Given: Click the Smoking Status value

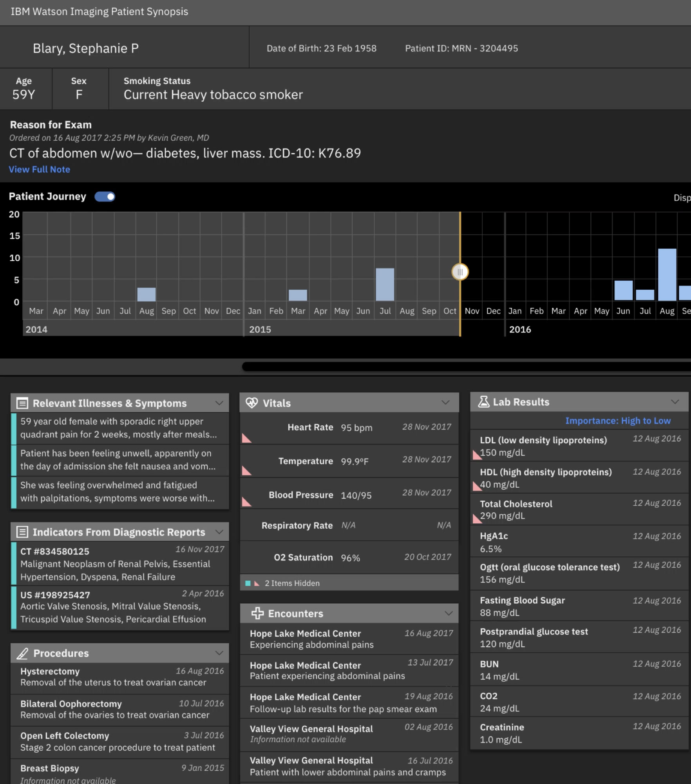Looking at the screenshot, I should coord(213,94).
